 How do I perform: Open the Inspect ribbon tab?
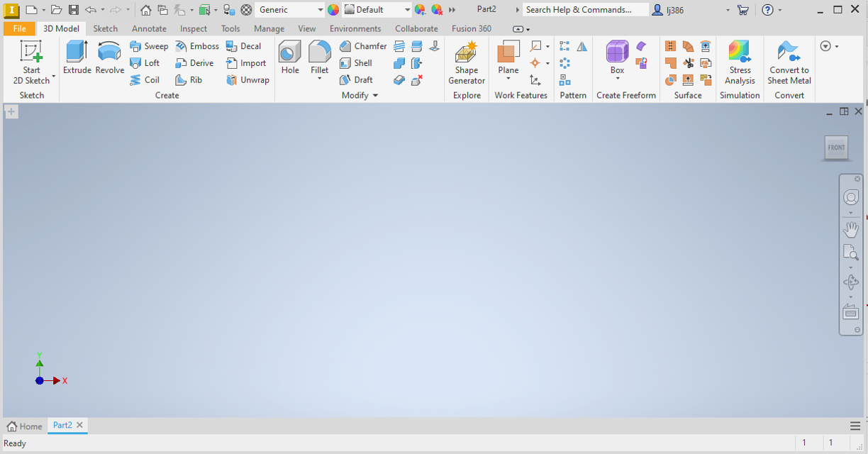(193, 28)
